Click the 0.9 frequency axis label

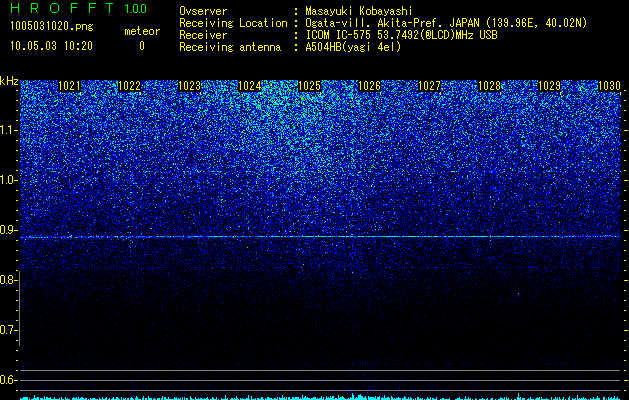pyautogui.click(x=8, y=230)
